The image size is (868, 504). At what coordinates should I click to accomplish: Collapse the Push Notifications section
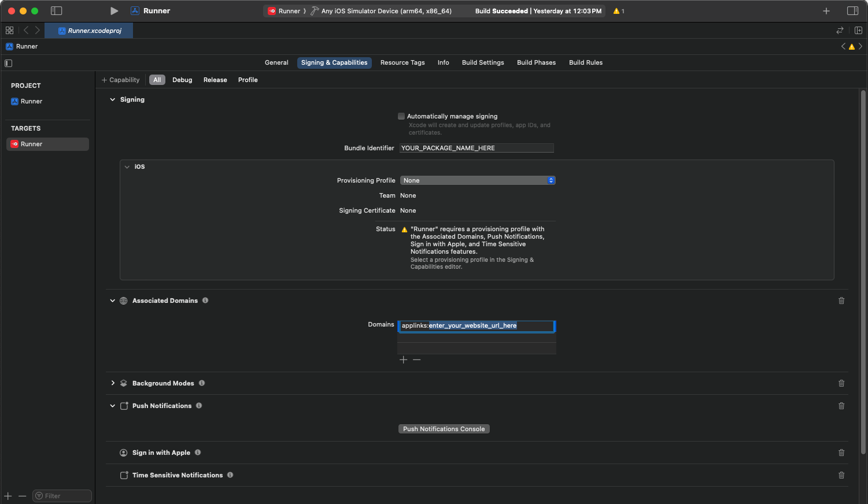pyautogui.click(x=113, y=406)
